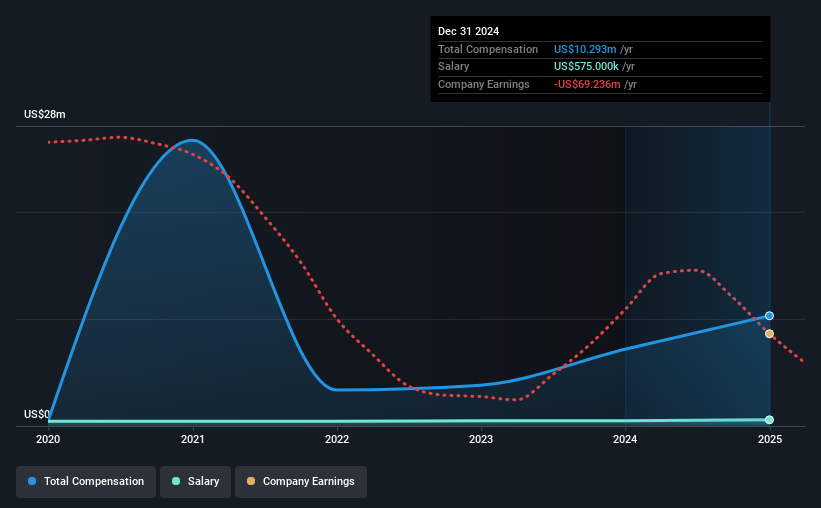Click the 2024 x-axis label
The height and width of the screenshot is (508, 821).
625,439
